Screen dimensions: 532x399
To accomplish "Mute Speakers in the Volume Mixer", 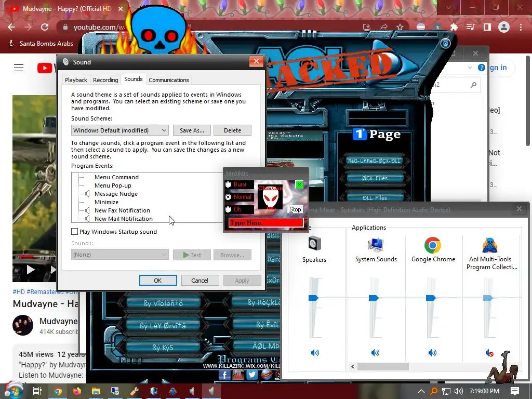I will click(315, 353).
